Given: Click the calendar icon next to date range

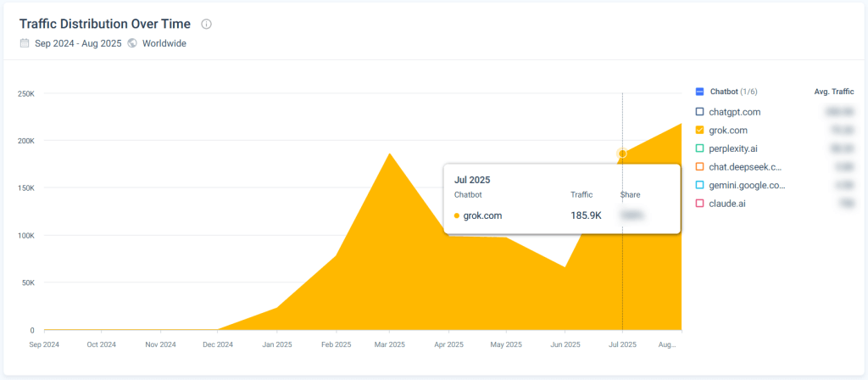Looking at the screenshot, I should 24,43.
